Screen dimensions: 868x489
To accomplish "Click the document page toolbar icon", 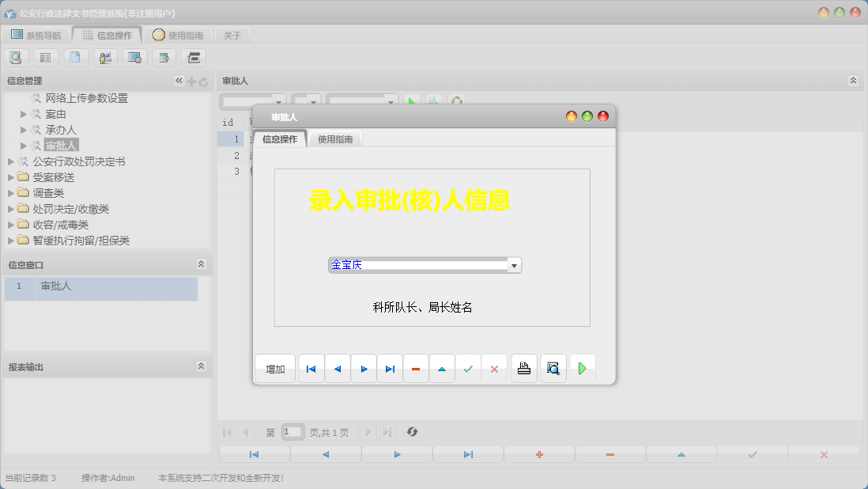I will 76,57.
